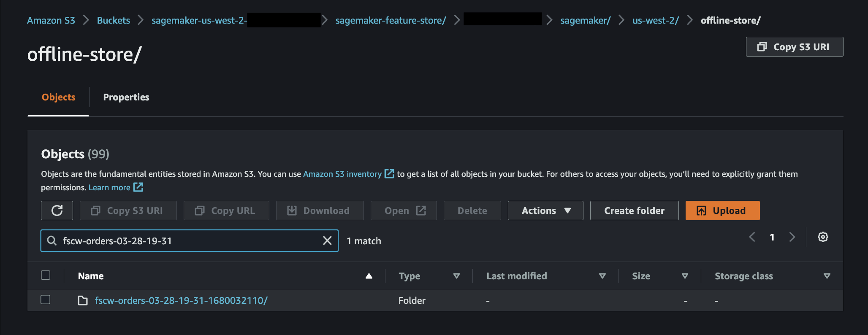Check the fscw-orders-03-28-19-31-1680032110 row

pos(46,300)
